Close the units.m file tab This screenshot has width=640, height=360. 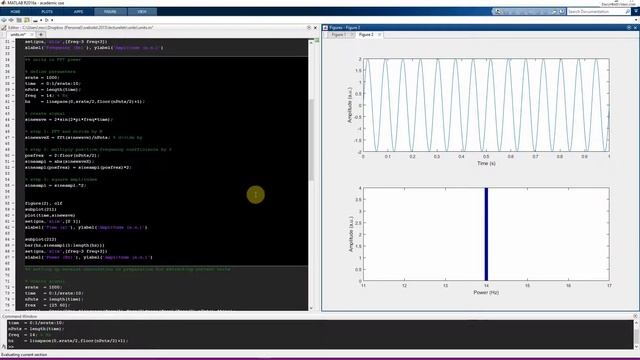coord(32,35)
